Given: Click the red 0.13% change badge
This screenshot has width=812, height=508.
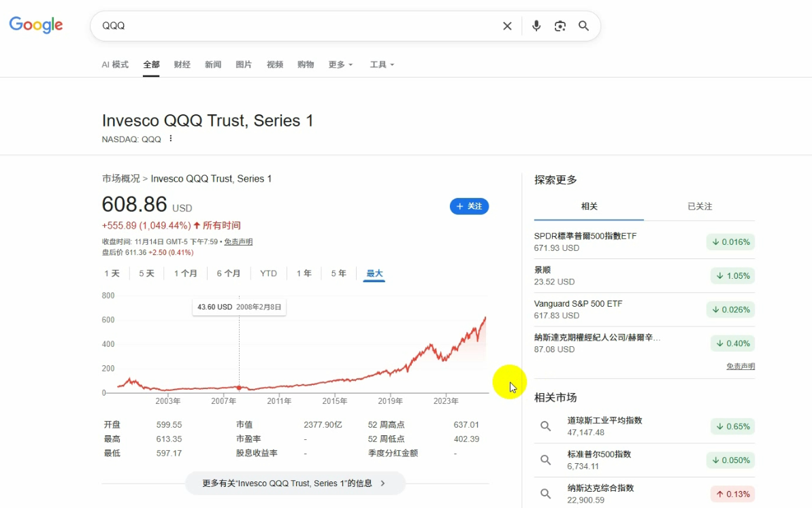Looking at the screenshot, I should pyautogui.click(x=733, y=494).
